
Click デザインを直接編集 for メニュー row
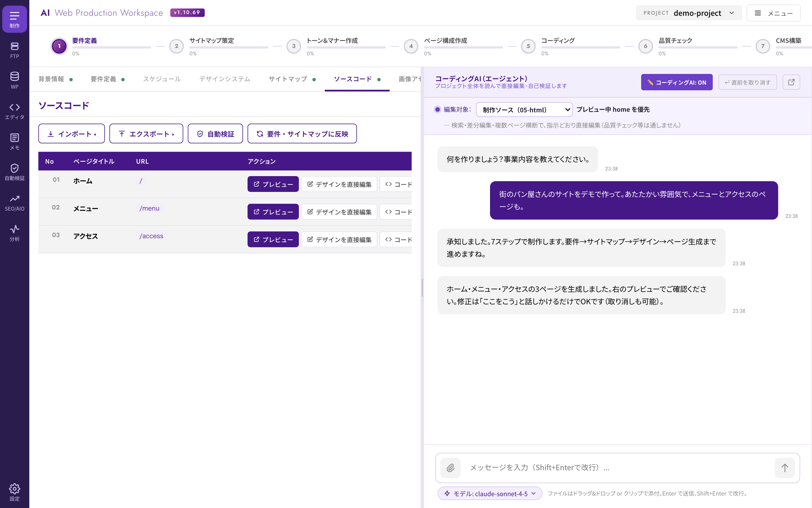point(339,212)
